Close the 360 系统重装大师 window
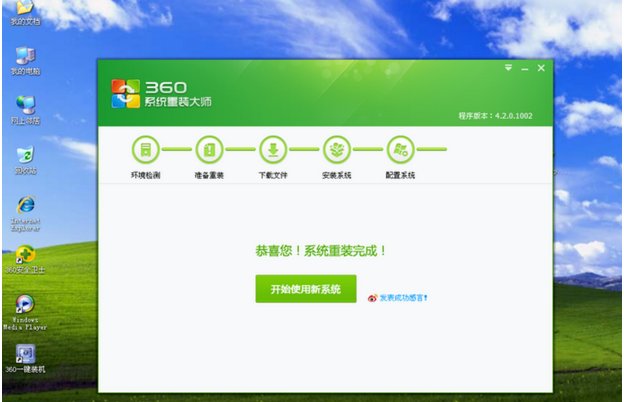The image size is (624, 402). click(541, 68)
